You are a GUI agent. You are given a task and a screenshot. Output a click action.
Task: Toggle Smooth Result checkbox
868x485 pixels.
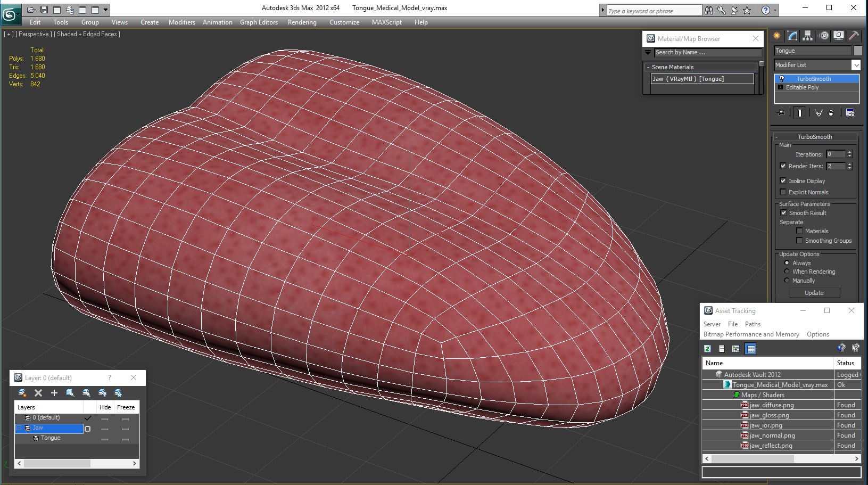tap(783, 213)
